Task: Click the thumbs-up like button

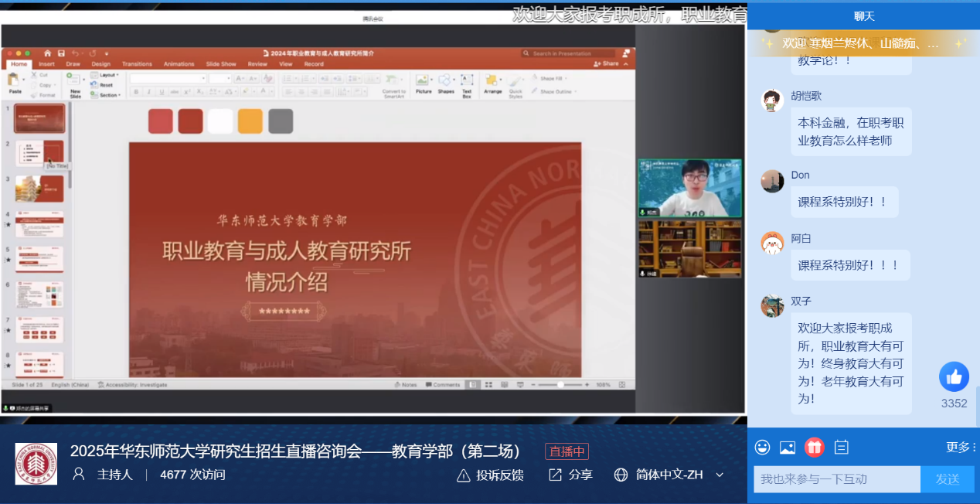Action: 954,376
